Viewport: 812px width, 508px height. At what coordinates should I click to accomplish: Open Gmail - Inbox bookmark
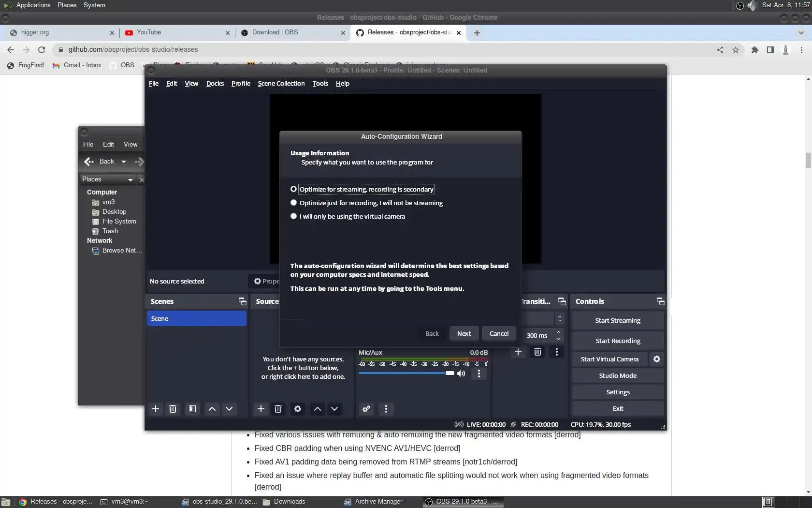pyautogui.click(x=77, y=65)
